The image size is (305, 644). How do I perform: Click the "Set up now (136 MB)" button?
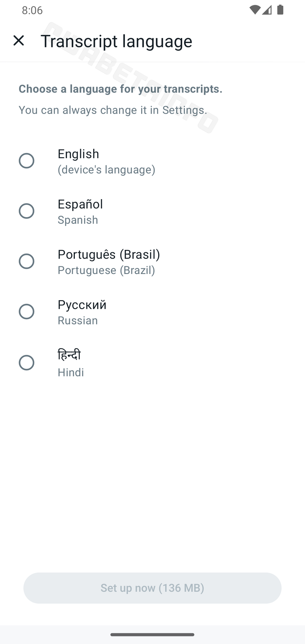[x=152, y=588]
